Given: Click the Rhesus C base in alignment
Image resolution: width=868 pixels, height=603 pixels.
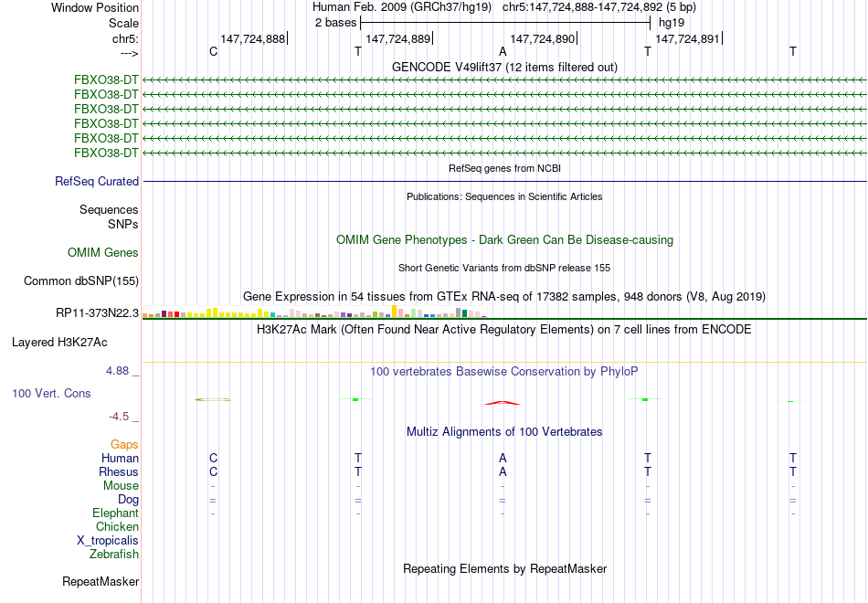Looking at the screenshot, I should (213, 471).
